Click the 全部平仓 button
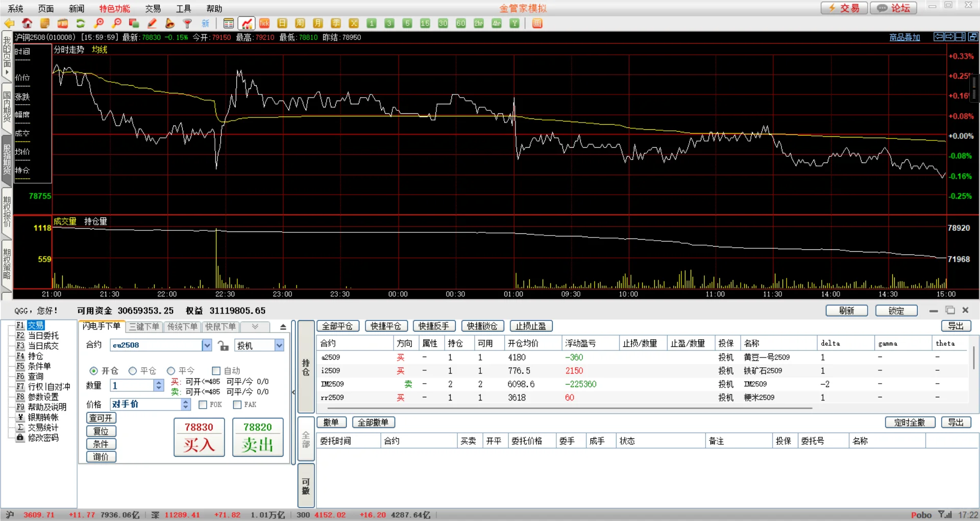 pyautogui.click(x=338, y=326)
